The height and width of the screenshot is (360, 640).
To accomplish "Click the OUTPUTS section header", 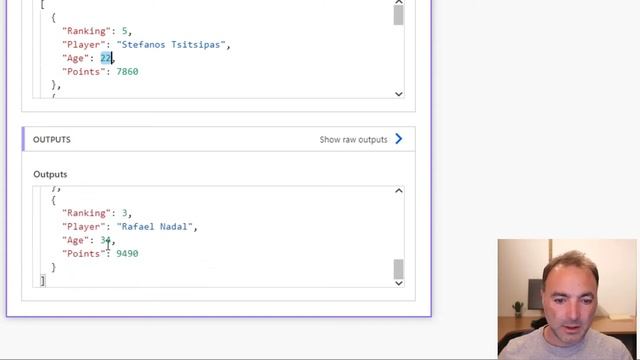I will tap(218, 139).
